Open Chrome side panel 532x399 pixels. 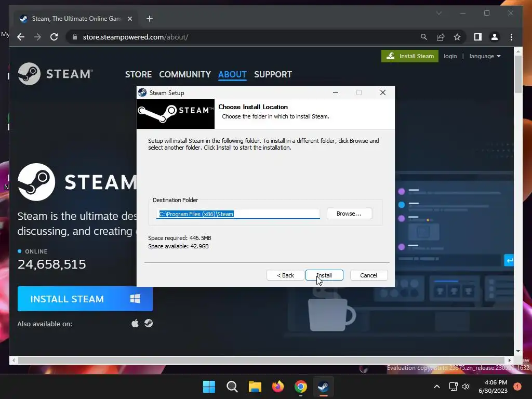click(x=478, y=37)
